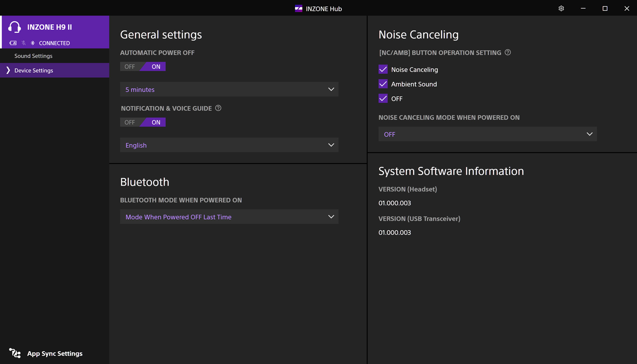Screen dimensions: 637x364
Task: Select Device Settings in sidebar
Action: click(34, 71)
